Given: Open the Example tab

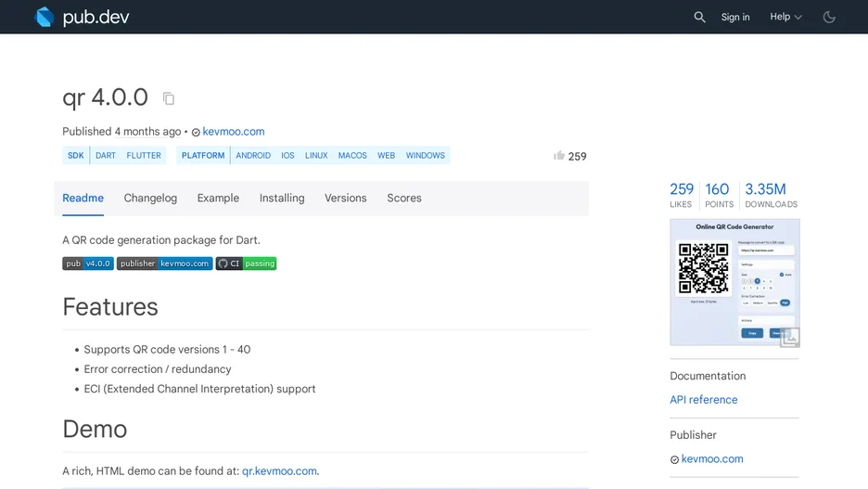Looking at the screenshot, I should point(218,199).
